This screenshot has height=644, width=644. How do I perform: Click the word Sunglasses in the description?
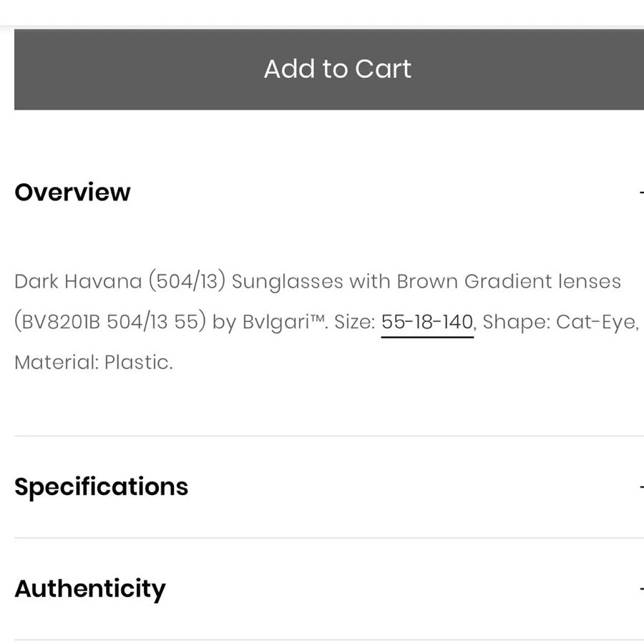[x=287, y=283]
